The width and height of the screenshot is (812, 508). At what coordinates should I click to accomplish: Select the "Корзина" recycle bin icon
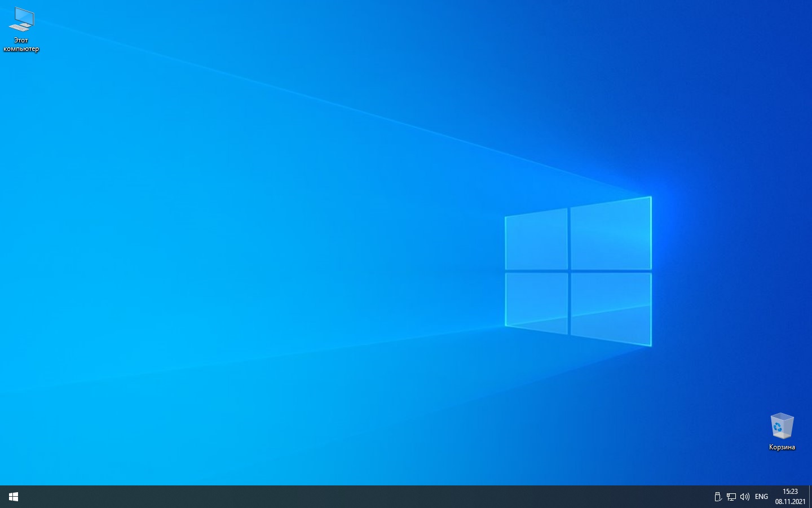782,432
